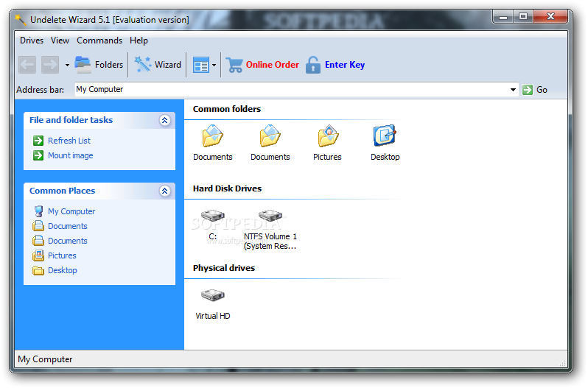The image size is (588, 388).
Task: Open first Documents link in Common Places
Action: click(x=68, y=226)
